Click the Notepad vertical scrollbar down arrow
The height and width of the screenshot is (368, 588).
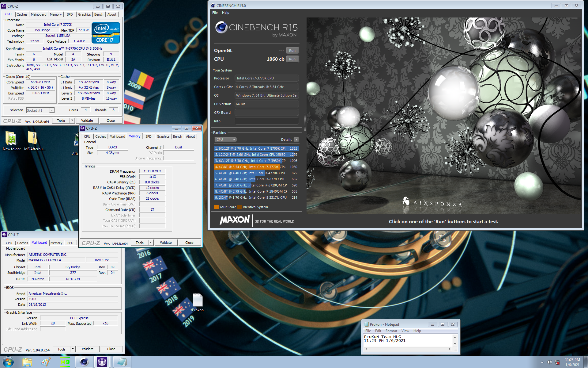coord(455,344)
